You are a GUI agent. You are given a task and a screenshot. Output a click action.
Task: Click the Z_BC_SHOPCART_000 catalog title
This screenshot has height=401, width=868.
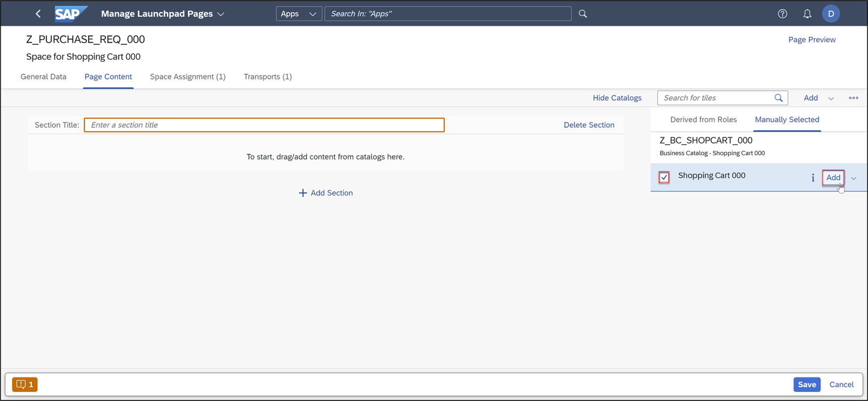click(706, 141)
